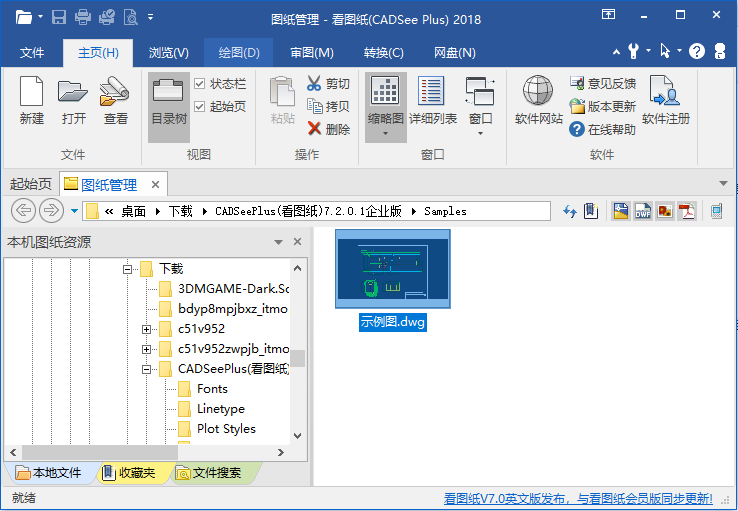Uncheck the 状态栏 checkbox
The image size is (738, 511).
click(200, 84)
